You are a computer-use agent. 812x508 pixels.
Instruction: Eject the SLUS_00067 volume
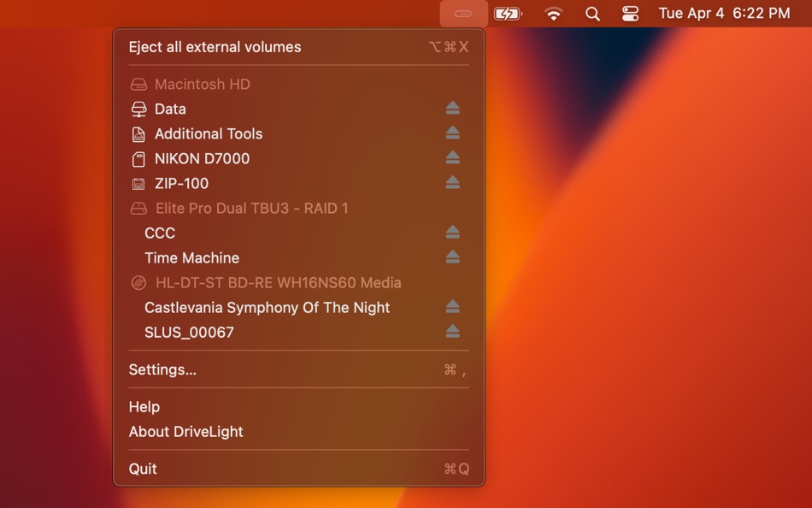pos(453,332)
